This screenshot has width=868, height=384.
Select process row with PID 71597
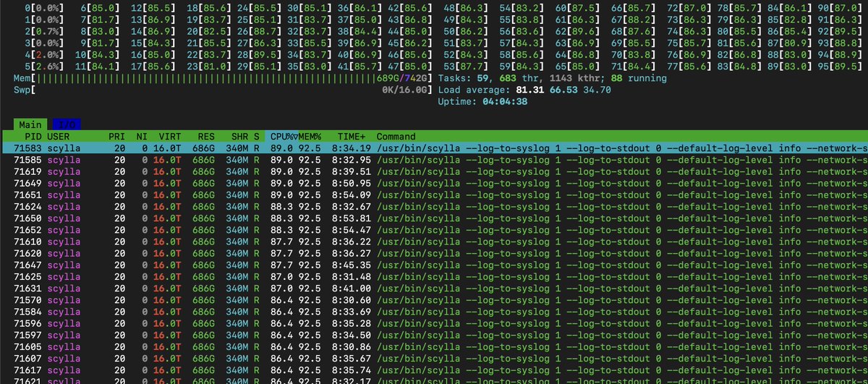click(434, 335)
